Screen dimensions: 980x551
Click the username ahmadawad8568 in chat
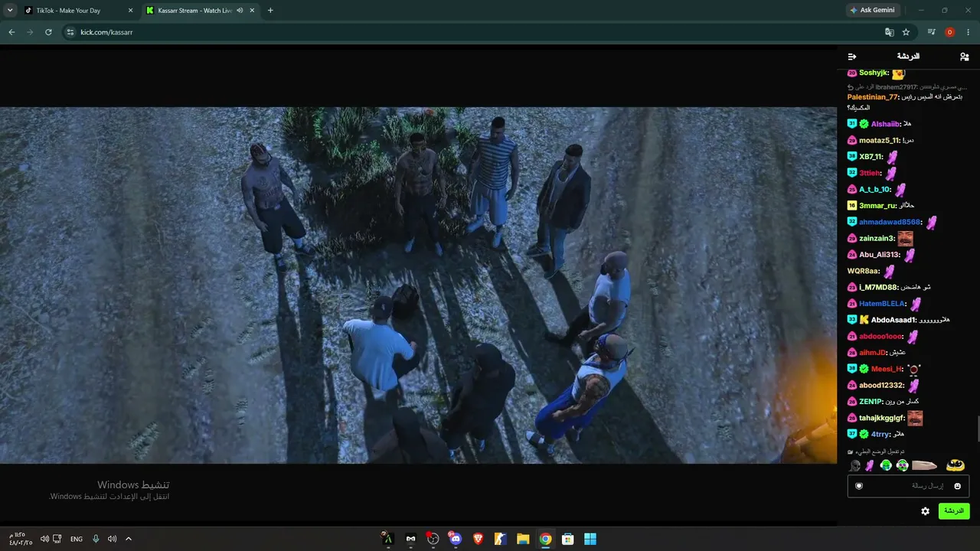[890, 223]
